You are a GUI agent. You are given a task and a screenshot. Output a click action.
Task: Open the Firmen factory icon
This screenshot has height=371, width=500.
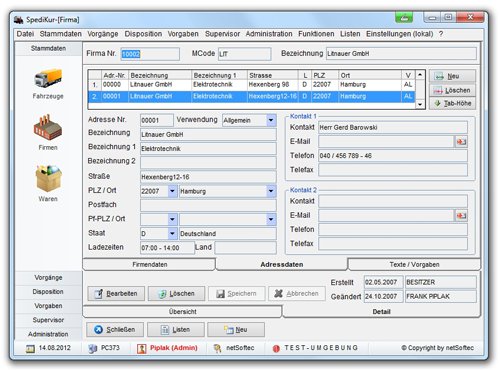tap(48, 128)
